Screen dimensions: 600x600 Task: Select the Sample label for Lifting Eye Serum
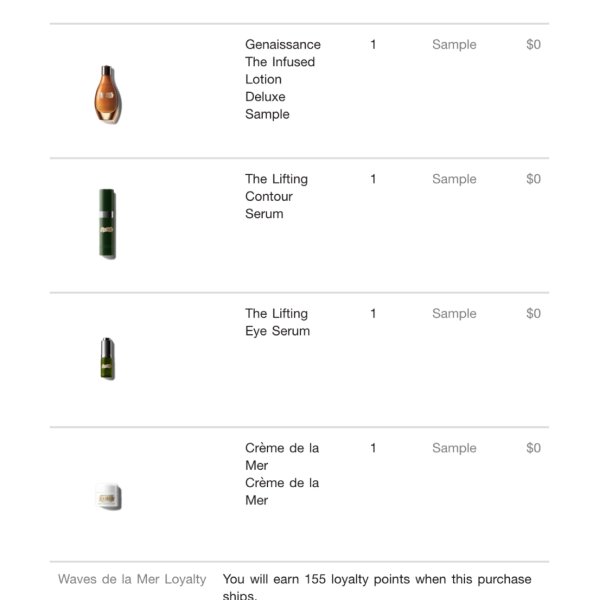454,314
